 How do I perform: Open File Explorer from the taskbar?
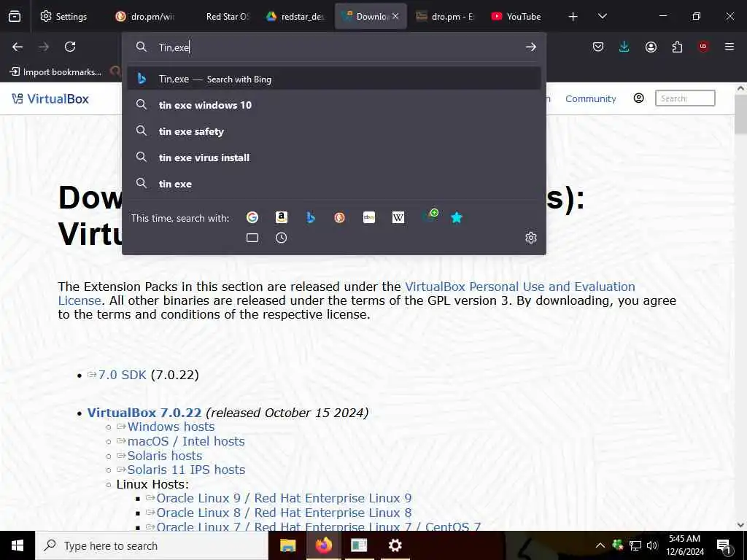point(287,545)
